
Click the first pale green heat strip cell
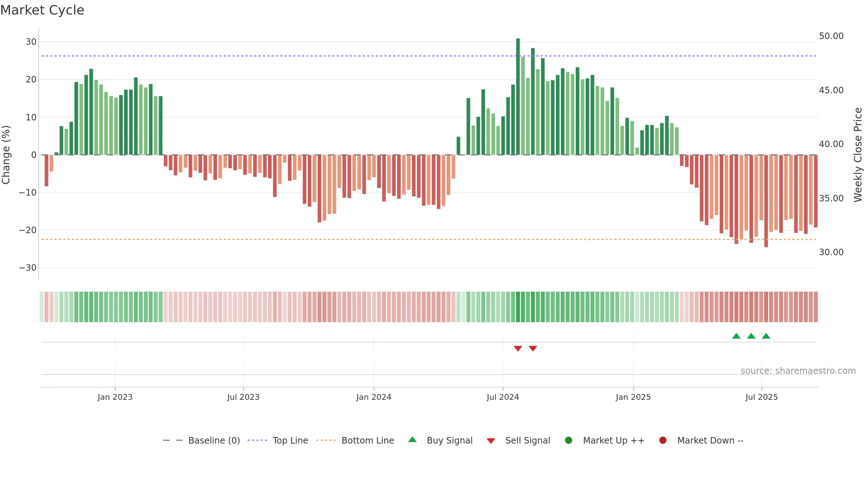click(42, 307)
